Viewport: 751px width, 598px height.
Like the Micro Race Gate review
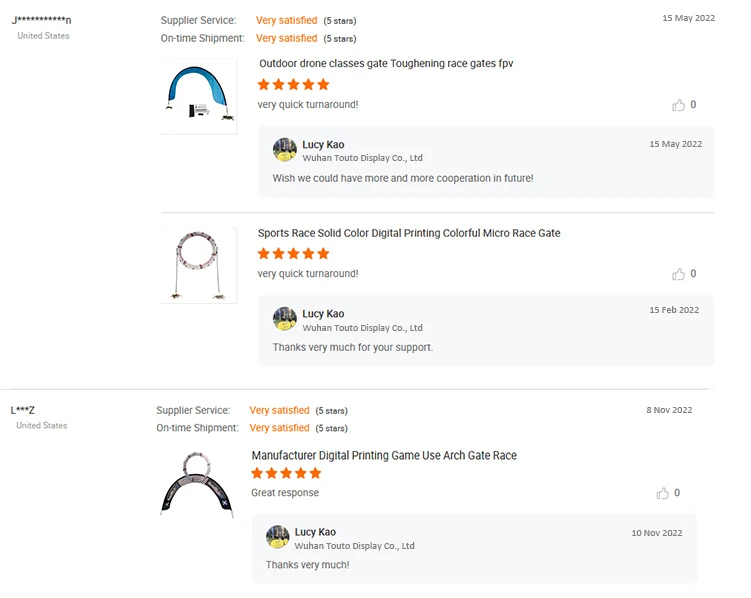pyautogui.click(x=679, y=274)
